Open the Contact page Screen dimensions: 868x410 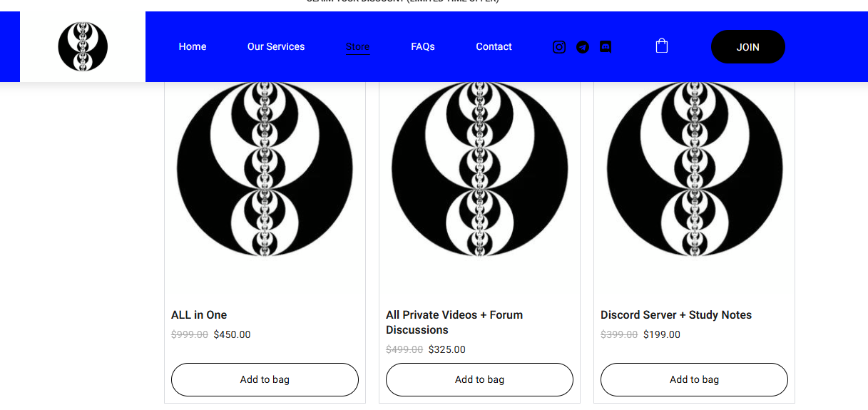pyautogui.click(x=494, y=47)
